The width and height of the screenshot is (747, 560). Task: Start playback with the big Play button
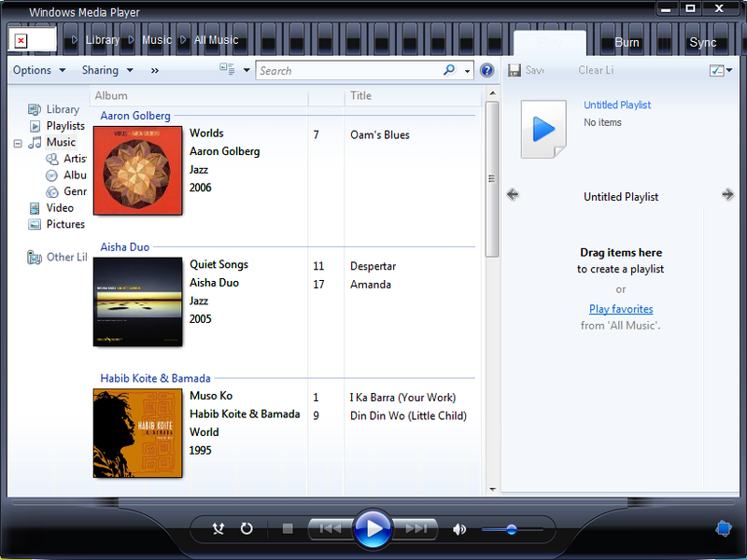(373, 528)
